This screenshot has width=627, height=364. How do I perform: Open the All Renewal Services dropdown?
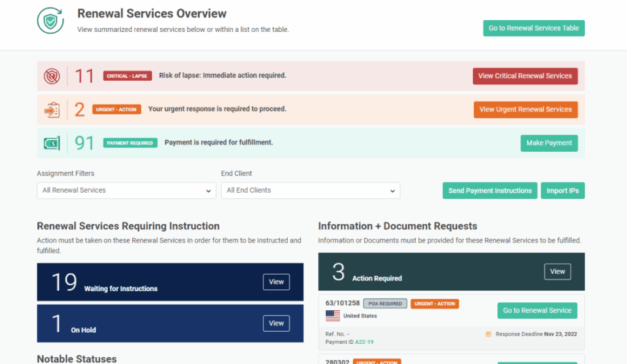tap(126, 190)
